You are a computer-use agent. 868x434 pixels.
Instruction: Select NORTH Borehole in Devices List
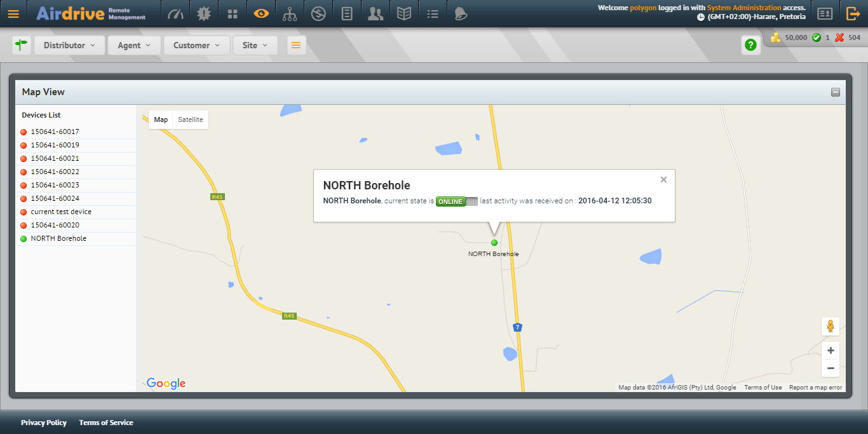(76, 239)
